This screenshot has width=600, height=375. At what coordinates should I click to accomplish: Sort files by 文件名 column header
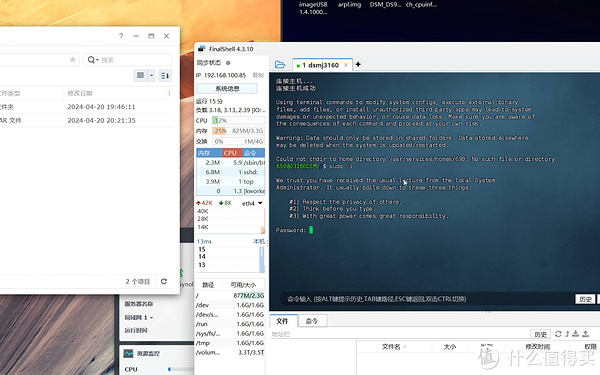coord(394,347)
